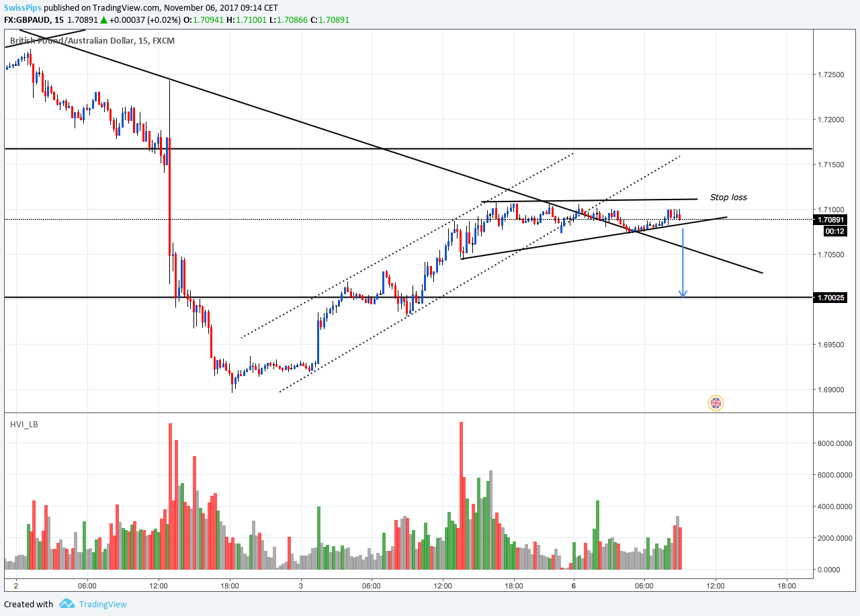The width and height of the screenshot is (860, 616).
Task: Click the '3' date label on time axis
Action: [x=300, y=585]
